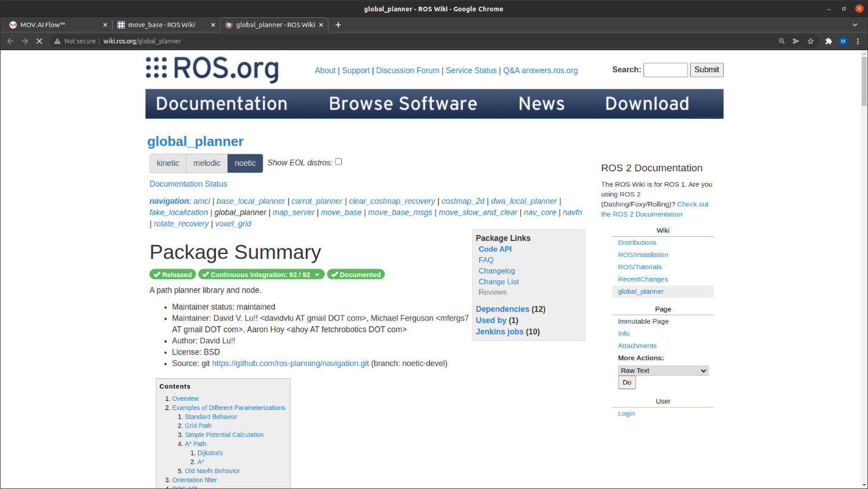The height and width of the screenshot is (489, 868).
Task: Click the Search input field
Action: 666,70
